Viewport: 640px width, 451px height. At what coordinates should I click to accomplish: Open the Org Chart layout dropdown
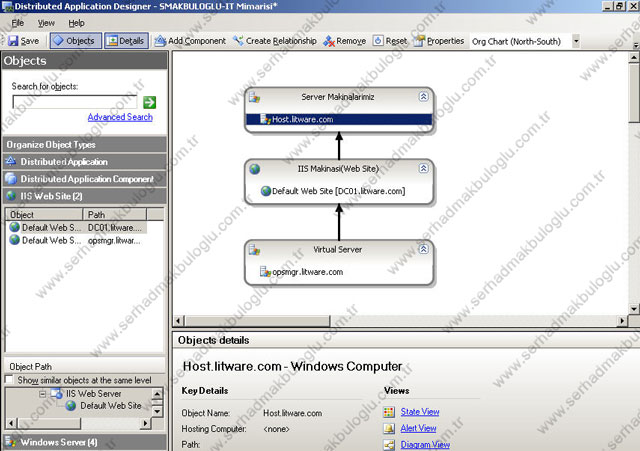click(576, 41)
